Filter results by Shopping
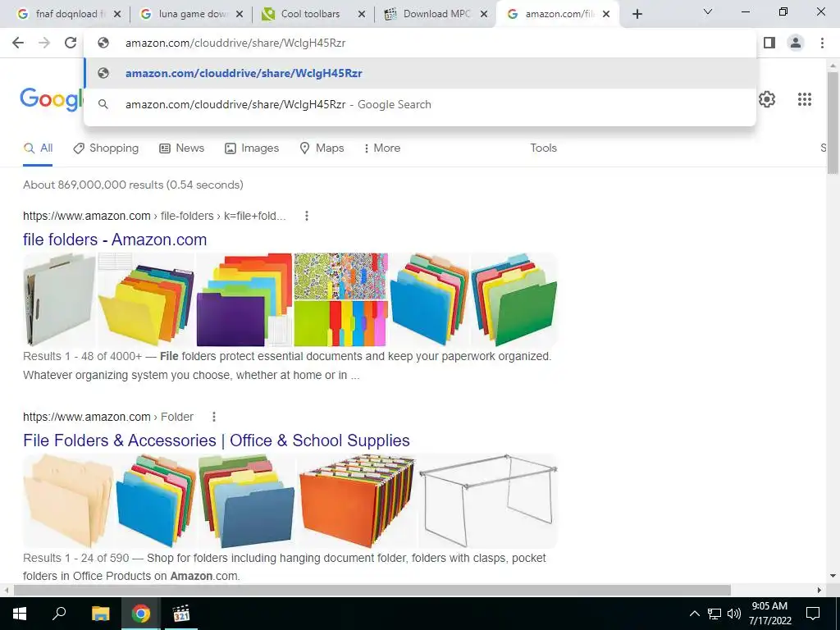Image resolution: width=840 pixels, height=630 pixels. click(106, 148)
